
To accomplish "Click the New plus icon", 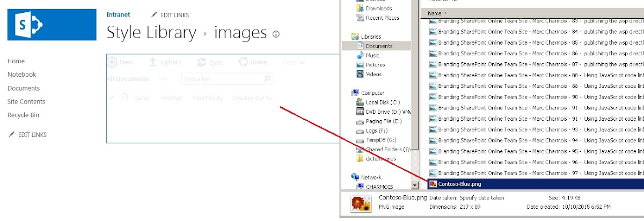I will coord(112,62).
